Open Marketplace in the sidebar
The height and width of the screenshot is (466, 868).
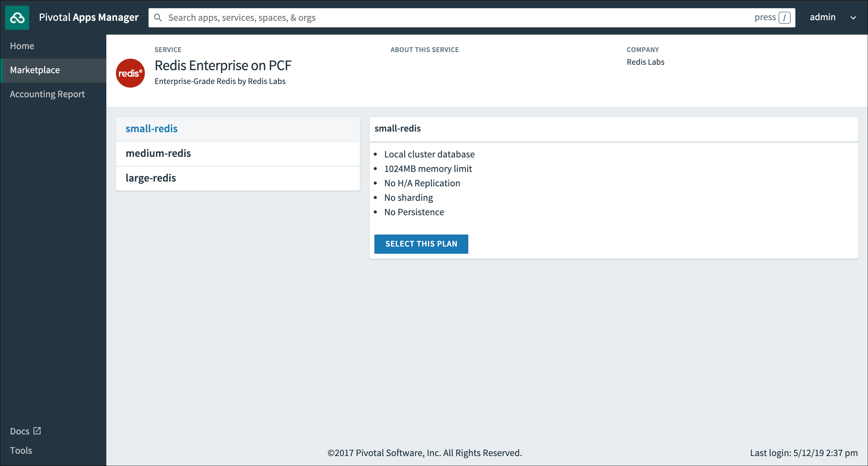35,70
